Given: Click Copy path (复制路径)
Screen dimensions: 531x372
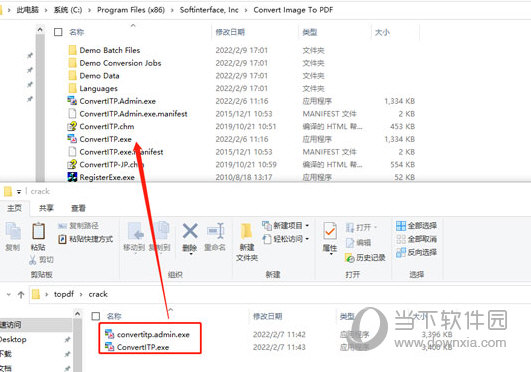Looking at the screenshot, I should 79,226.
